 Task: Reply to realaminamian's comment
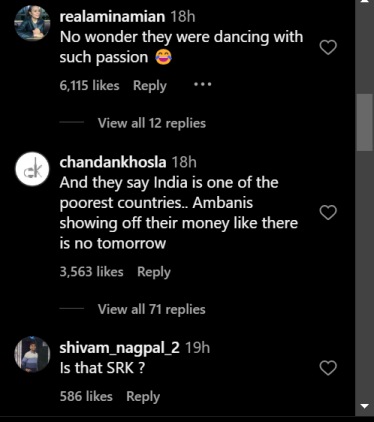[150, 86]
